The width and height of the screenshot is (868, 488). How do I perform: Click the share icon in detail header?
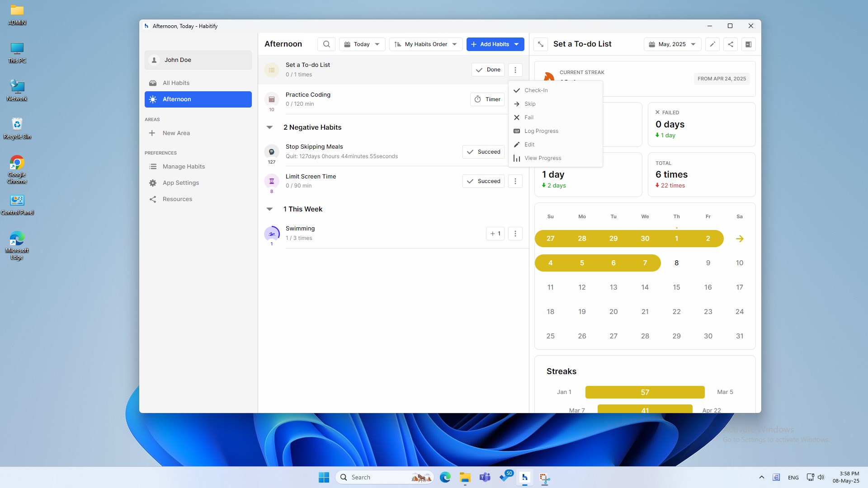pyautogui.click(x=731, y=44)
